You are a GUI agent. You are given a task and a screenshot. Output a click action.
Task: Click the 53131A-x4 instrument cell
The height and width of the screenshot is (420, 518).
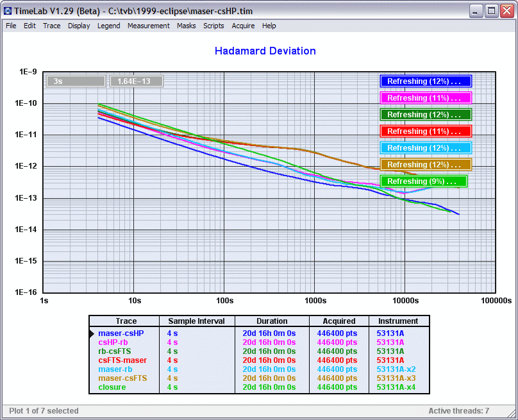[x=396, y=387]
